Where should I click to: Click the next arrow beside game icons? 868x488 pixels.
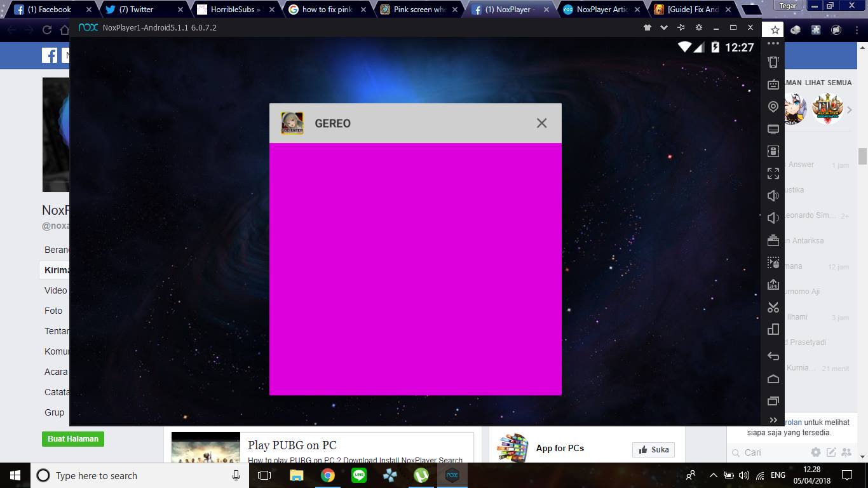coord(850,110)
